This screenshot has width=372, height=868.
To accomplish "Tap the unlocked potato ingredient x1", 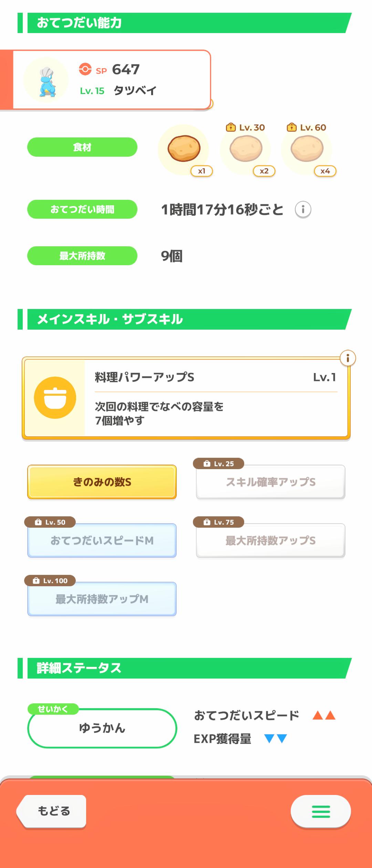I will pos(184,149).
